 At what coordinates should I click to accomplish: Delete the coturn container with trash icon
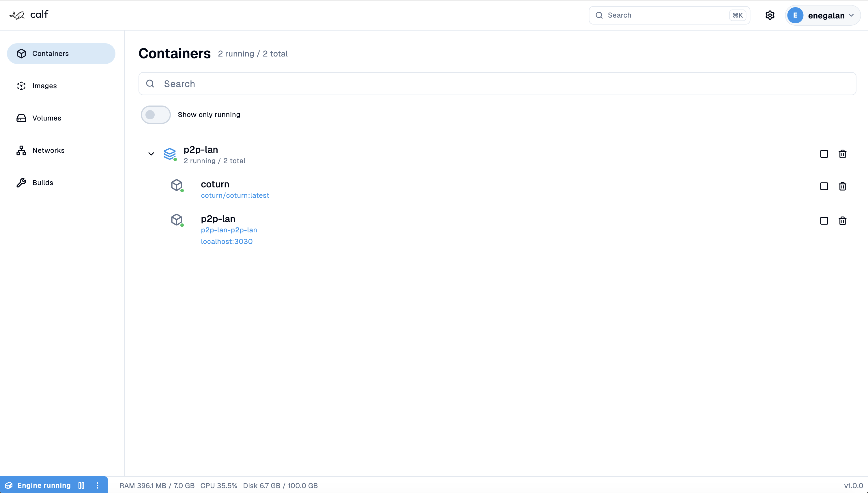842,186
